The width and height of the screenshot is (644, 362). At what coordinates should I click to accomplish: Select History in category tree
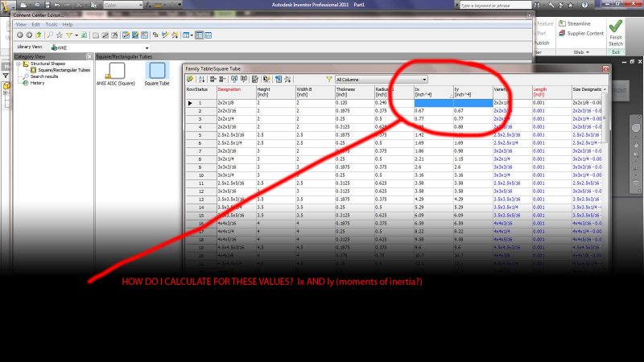click(x=37, y=83)
